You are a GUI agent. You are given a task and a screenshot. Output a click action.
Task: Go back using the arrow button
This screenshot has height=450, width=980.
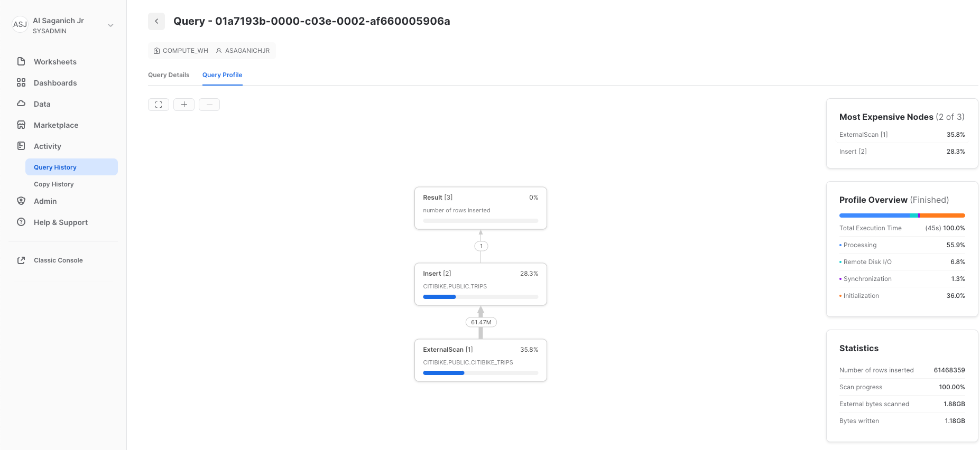click(x=156, y=21)
